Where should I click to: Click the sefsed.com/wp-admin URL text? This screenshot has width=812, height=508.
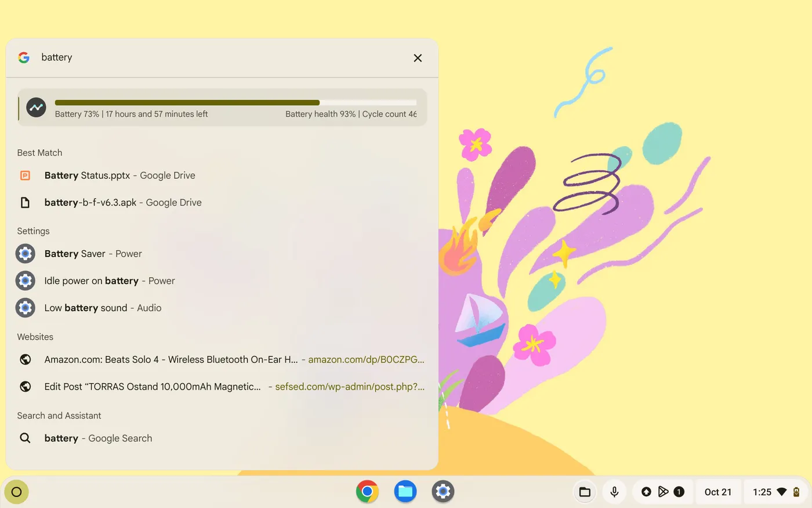point(350,387)
